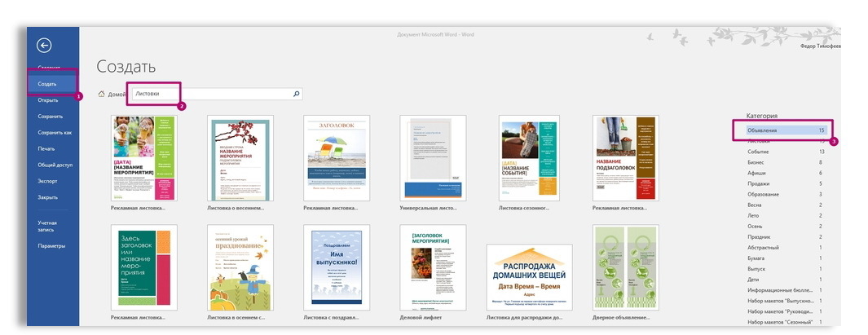Select Образование category

(x=764, y=194)
